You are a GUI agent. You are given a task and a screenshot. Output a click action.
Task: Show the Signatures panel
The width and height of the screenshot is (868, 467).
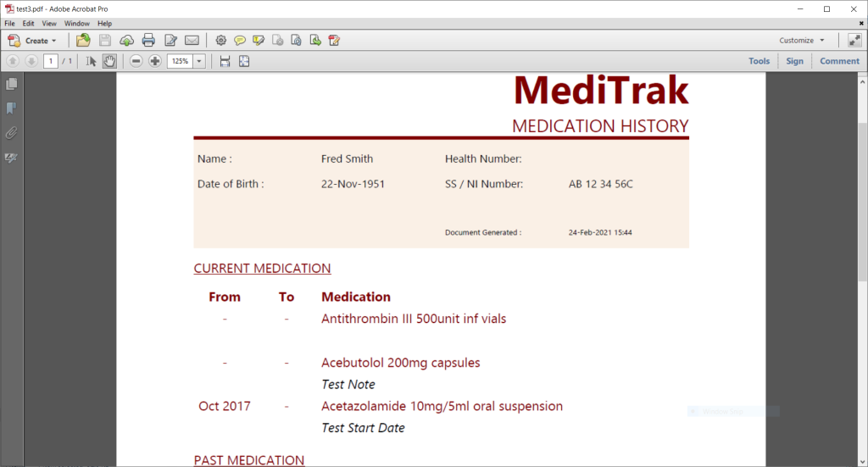11,158
